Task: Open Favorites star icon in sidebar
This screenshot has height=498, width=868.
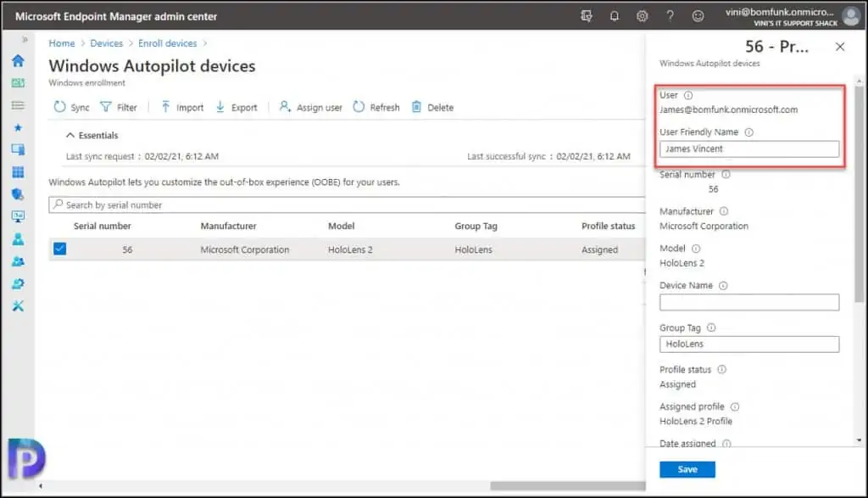Action: 18,128
